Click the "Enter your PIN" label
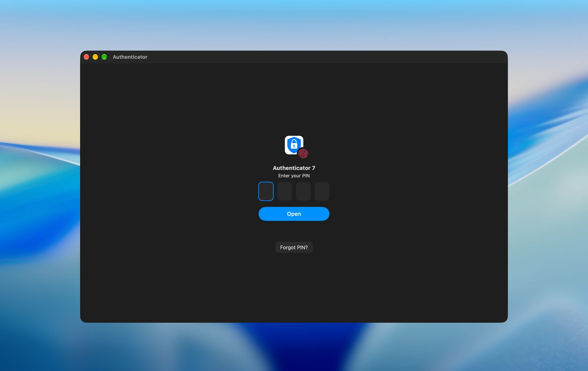 point(294,176)
